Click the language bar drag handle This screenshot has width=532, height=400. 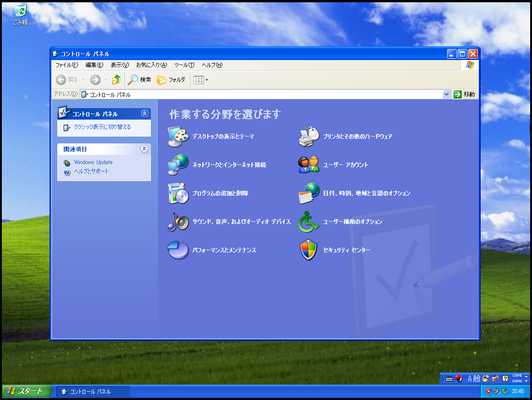point(442,378)
